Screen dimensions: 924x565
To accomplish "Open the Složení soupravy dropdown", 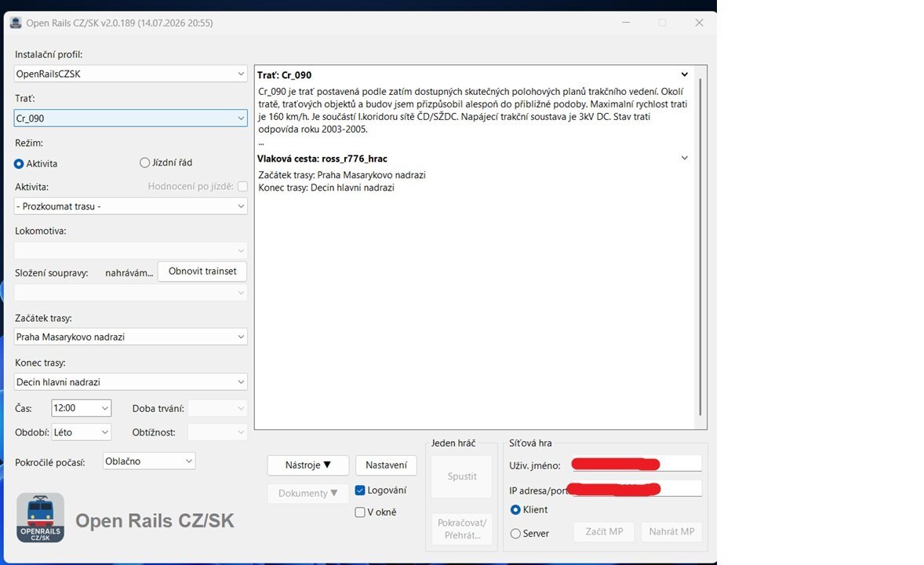I will point(131,293).
